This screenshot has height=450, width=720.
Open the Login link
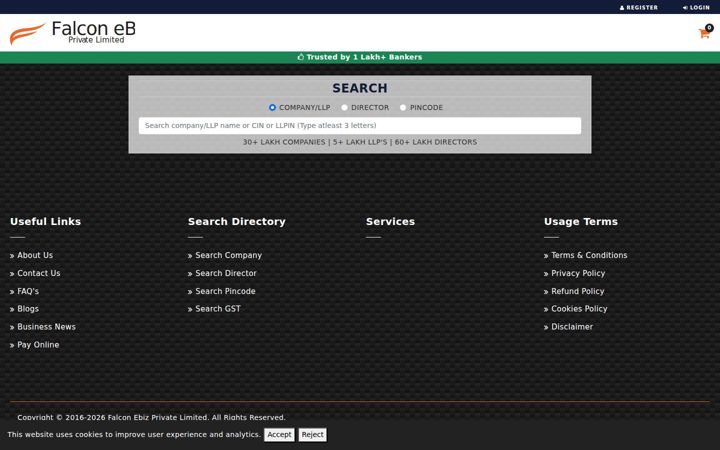(x=696, y=7)
